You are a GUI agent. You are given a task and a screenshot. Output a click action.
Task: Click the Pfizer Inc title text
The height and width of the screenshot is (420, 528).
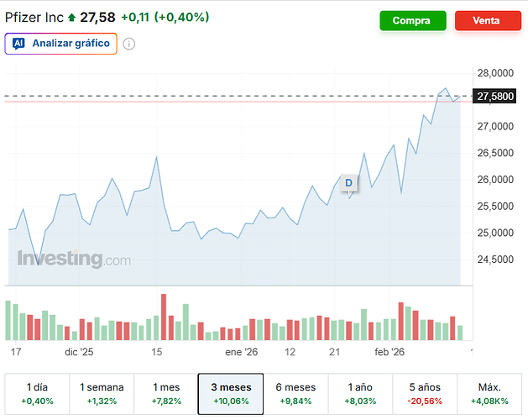34,18
